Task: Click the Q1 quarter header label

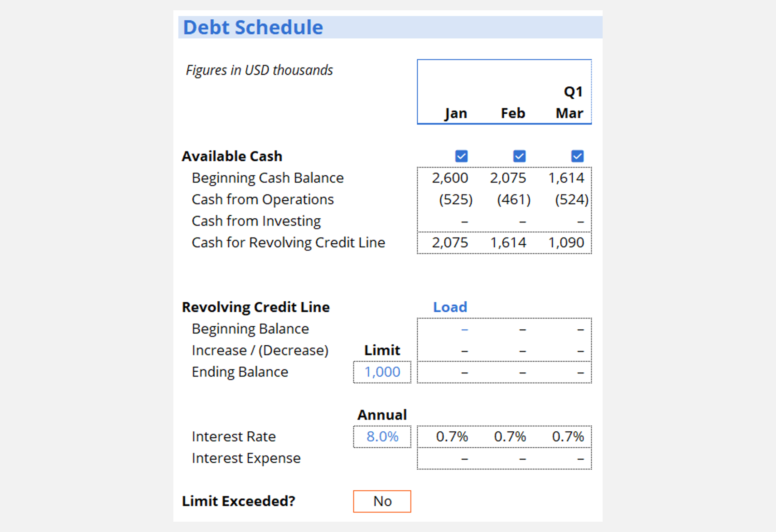Action: tap(573, 92)
